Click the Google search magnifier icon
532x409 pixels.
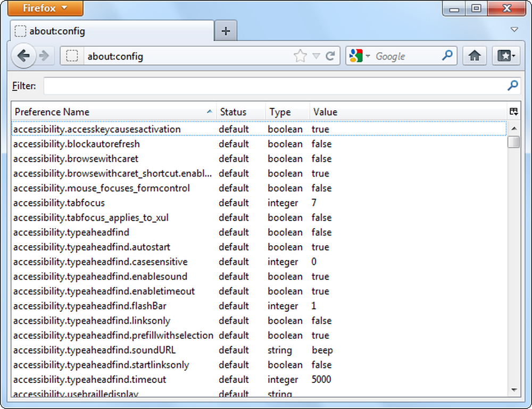click(x=447, y=55)
